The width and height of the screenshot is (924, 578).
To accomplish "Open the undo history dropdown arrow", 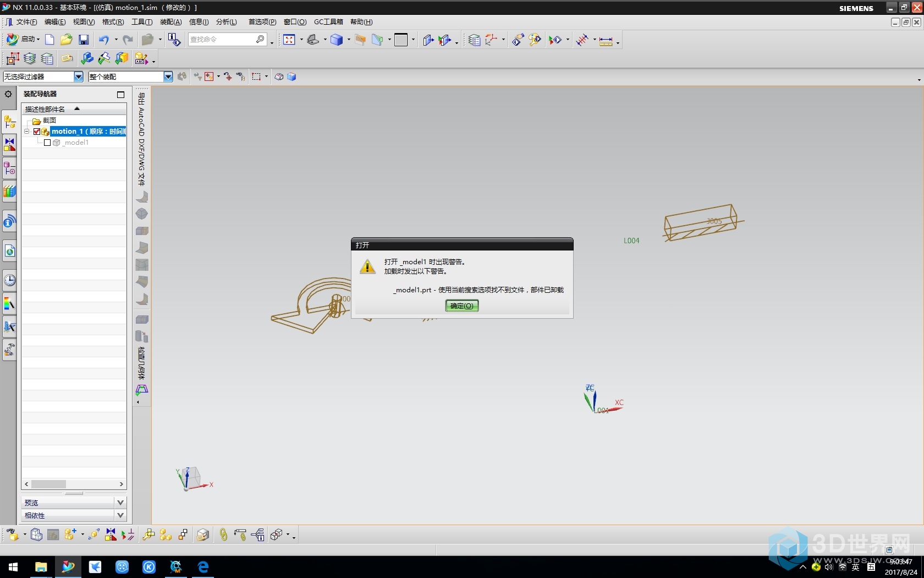I will click(x=116, y=40).
